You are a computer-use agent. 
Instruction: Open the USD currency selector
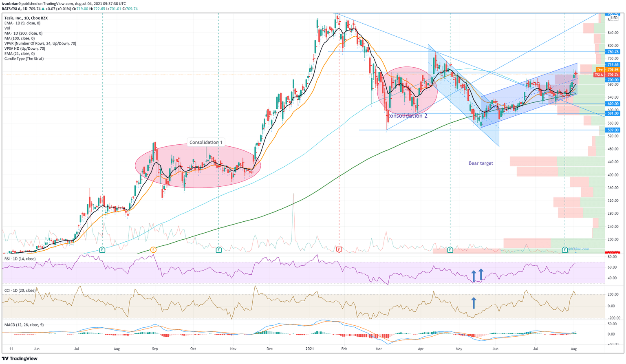click(614, 18)
